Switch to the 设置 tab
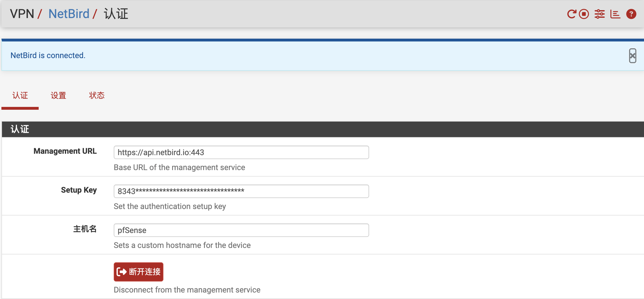644x299 pixels. tap(58, 95)
